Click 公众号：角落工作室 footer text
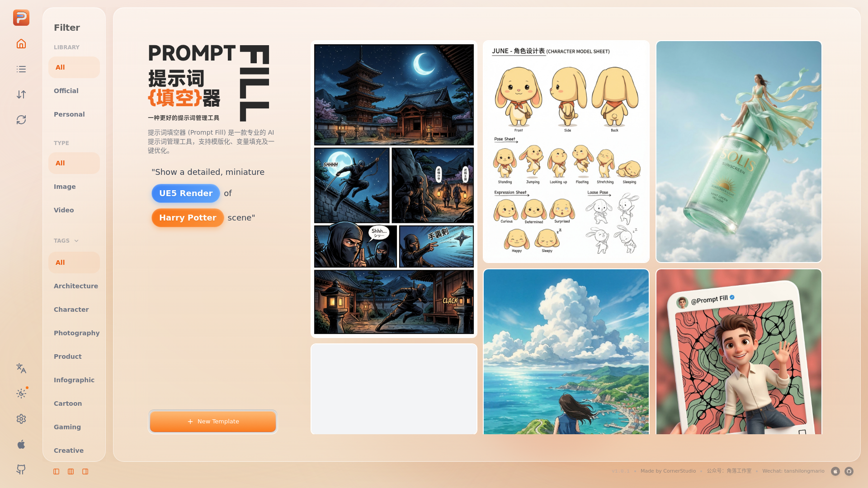 click(729, 471)
